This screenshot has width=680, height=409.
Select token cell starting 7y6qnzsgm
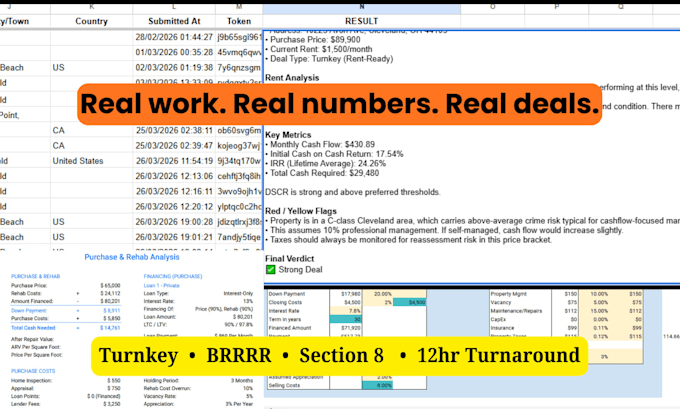239,68
